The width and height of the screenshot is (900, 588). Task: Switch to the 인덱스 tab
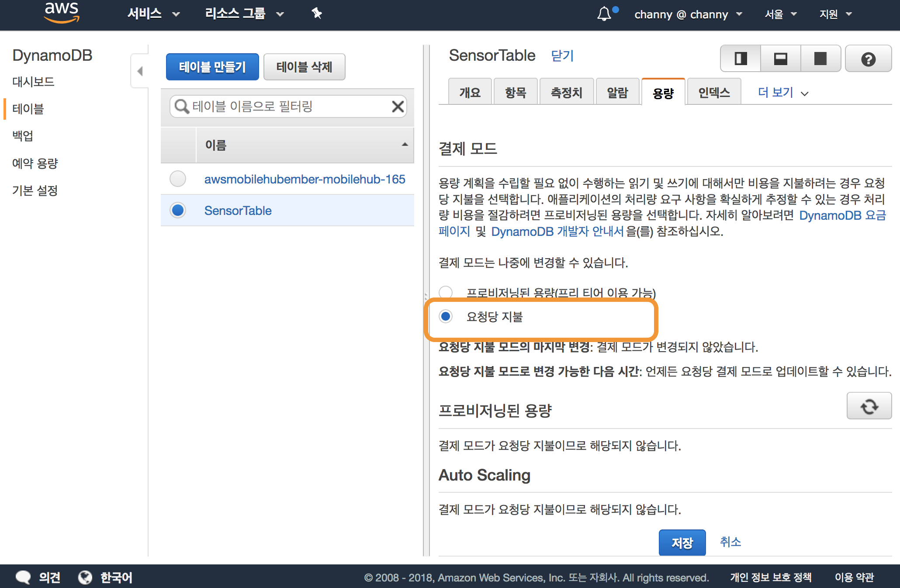pos(714,92)
